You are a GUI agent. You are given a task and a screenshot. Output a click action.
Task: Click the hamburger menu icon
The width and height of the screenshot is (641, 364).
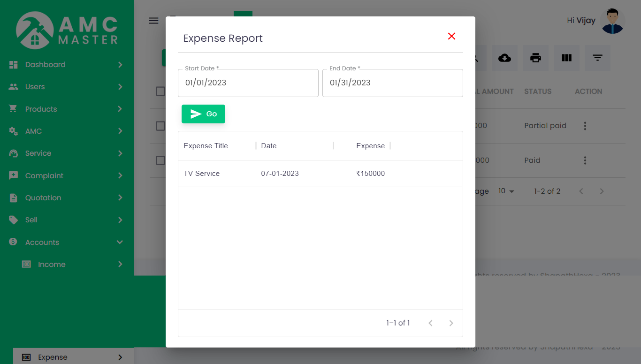(x=153, y=21)
